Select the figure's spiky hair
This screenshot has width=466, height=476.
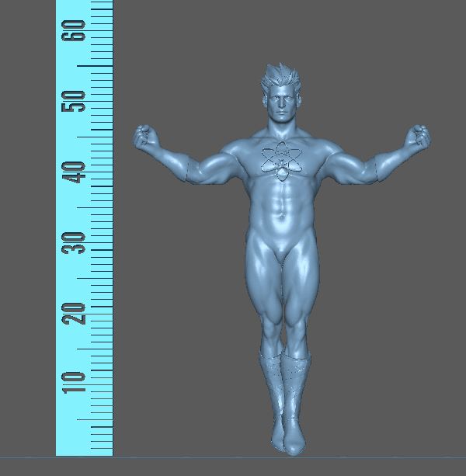coord(277,77)
